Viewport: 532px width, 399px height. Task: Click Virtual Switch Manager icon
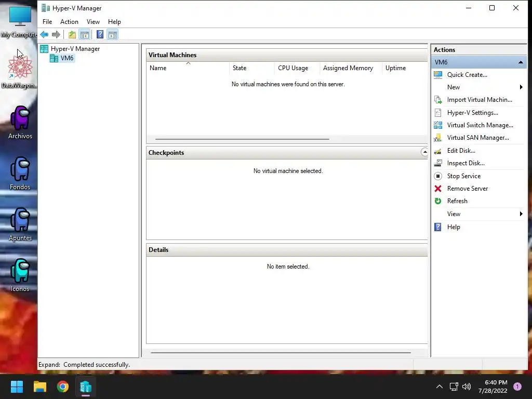(438, 125)
